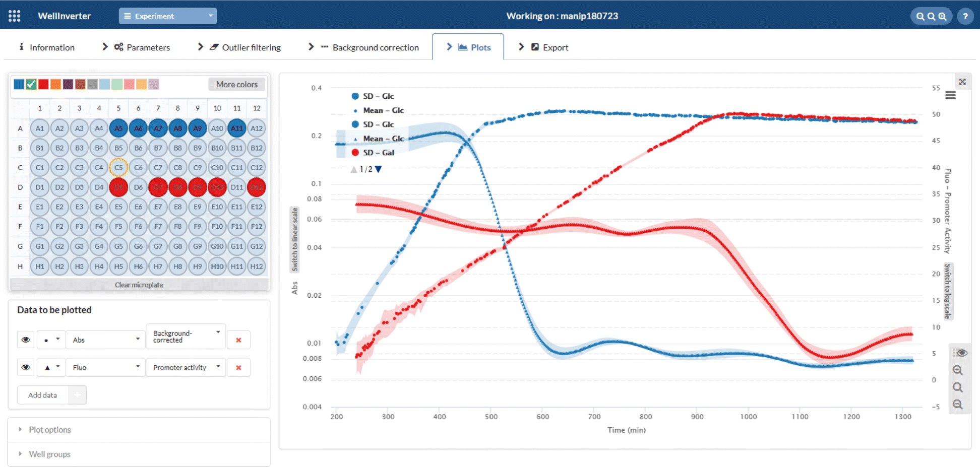Pick the orange color swatch
This screenshot has height=467, width=980.
(55, 84)
